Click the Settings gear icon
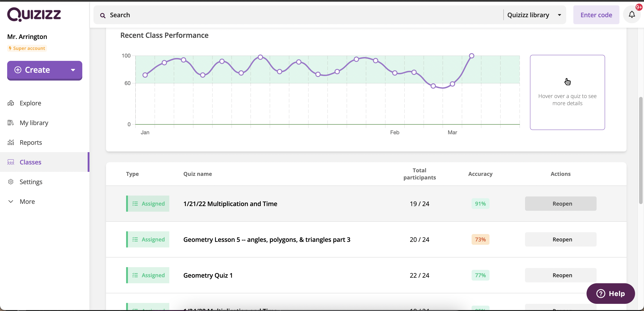 point(11,182)
